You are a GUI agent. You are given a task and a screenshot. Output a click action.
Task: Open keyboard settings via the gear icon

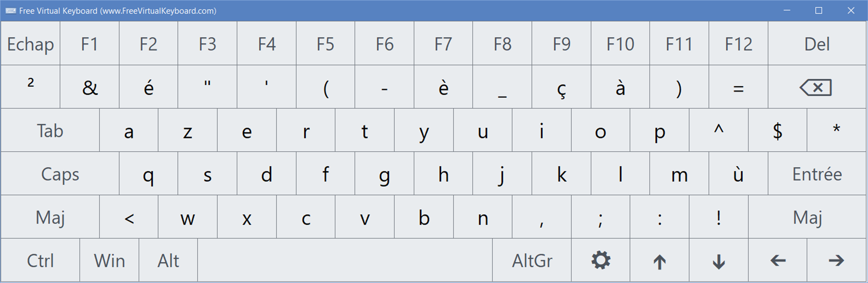(600, 260)
